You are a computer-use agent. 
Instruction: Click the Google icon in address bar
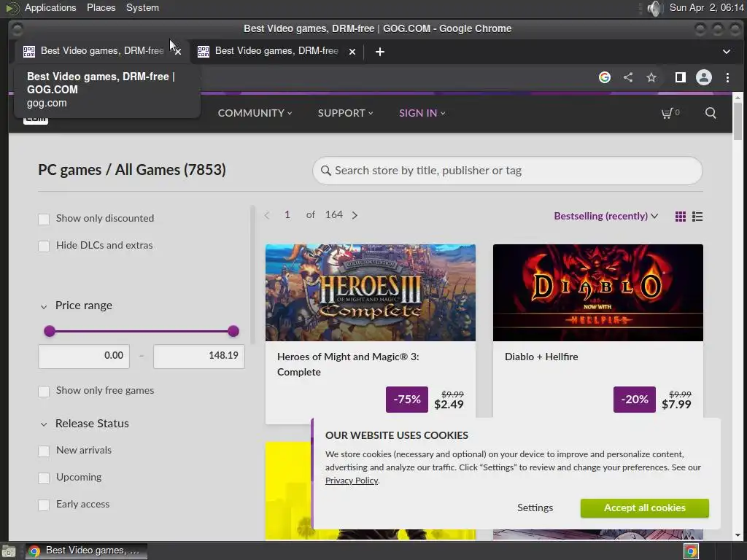tap(605, 77)
